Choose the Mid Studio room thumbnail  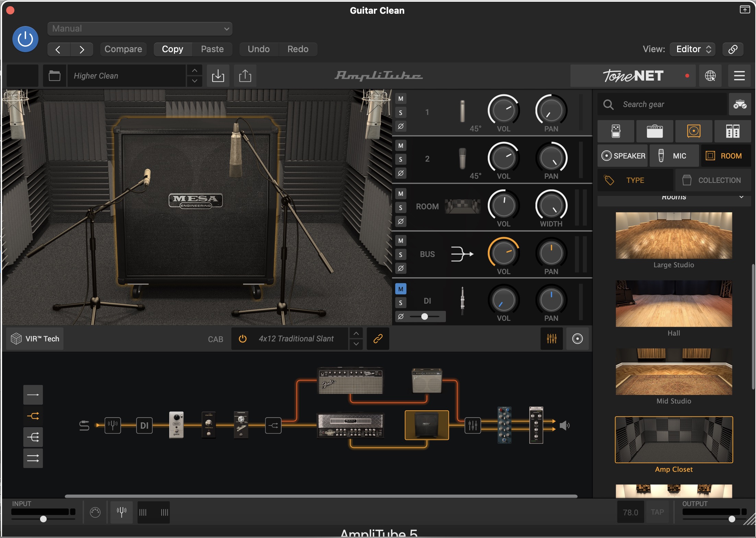click(x=674, y=372)
